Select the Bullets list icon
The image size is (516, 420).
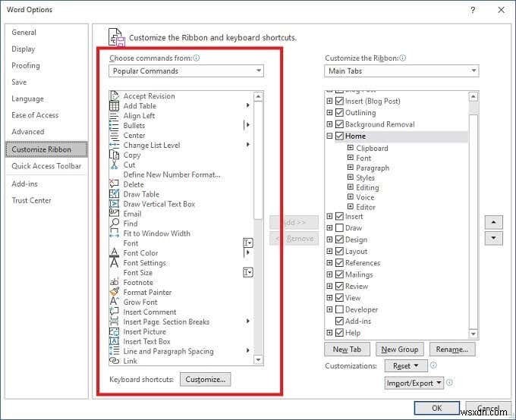[x=114, y=126]
